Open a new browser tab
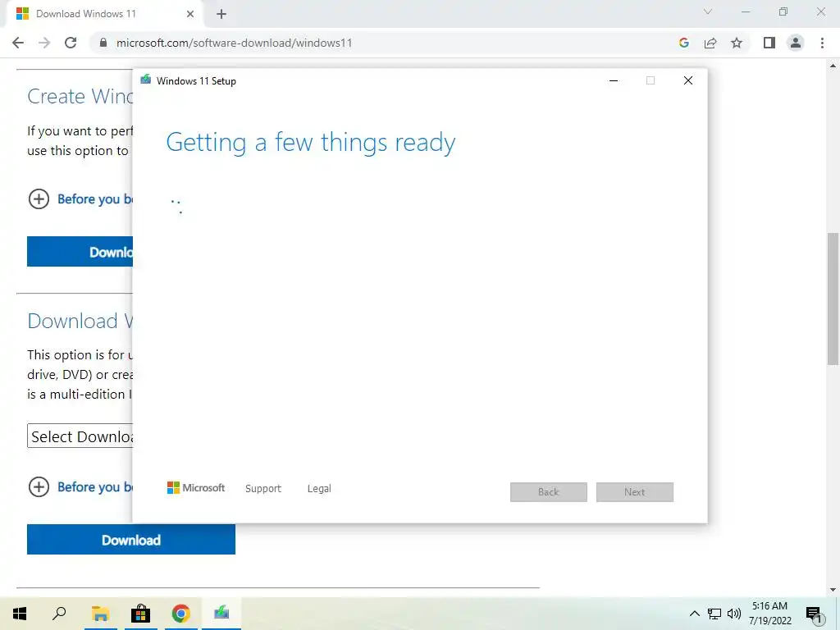Image resolution: width=840 pixels, height=630 pixels. [x=221, y=15]
